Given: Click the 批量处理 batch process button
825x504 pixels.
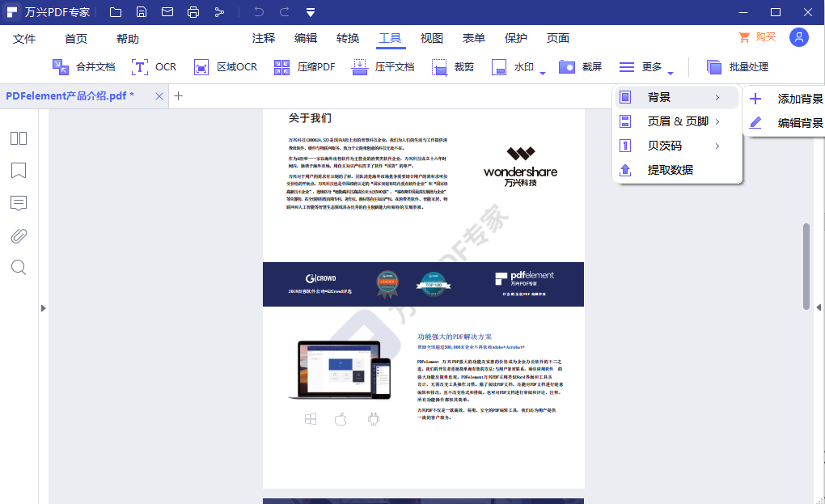Looking at the screenshot, I should [x=737, y=67].
